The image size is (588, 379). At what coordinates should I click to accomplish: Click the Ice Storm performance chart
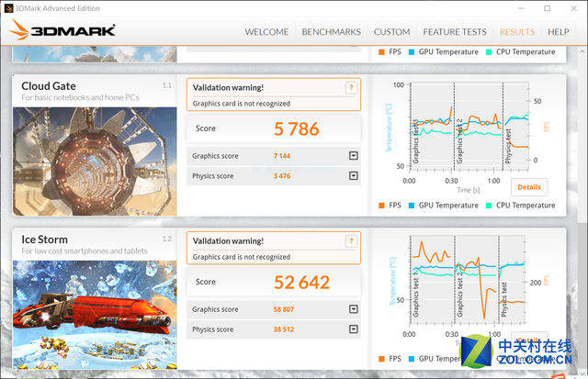pos(468,280)
